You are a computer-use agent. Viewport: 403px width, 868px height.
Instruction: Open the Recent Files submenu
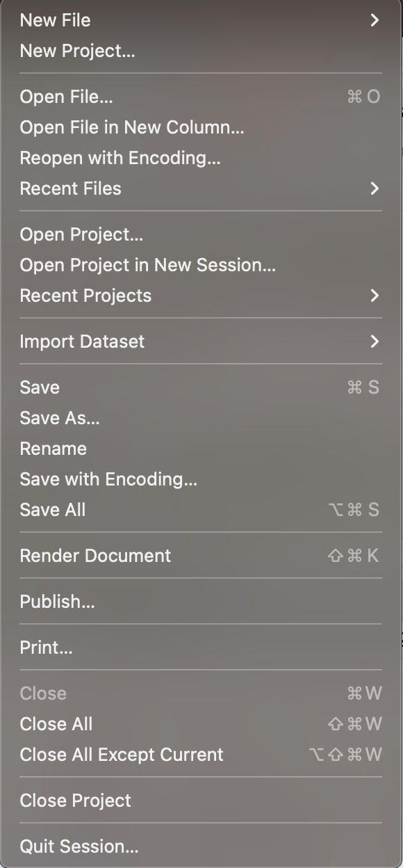click(201, 188)
